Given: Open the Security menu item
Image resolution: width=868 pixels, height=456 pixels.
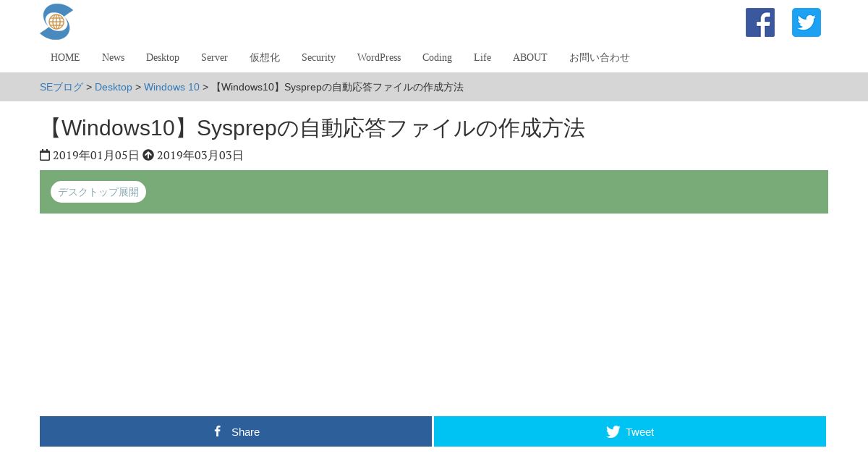Looking at the screenshot, I should pos(318,57).
